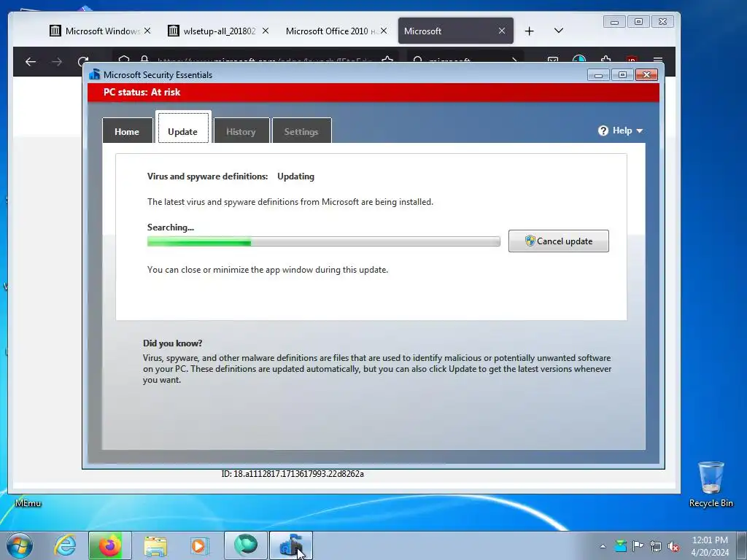747x560 pixels.
Task: Switch to wlsetup-all browser tab
Action: (x=218, y=31)
